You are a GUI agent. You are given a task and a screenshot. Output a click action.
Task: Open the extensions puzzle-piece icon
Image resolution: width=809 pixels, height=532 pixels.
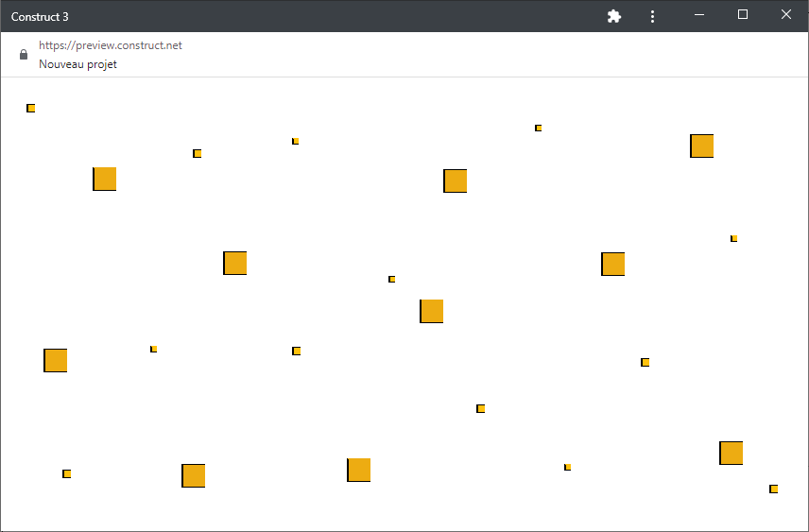point(614,16)
